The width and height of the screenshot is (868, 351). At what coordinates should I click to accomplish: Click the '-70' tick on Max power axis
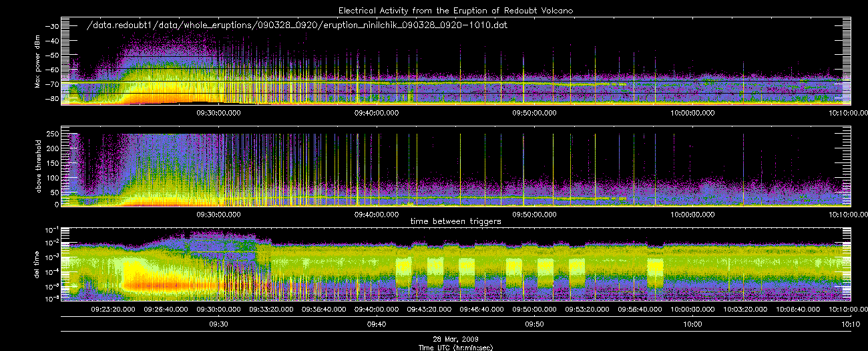tap(51, 84)
